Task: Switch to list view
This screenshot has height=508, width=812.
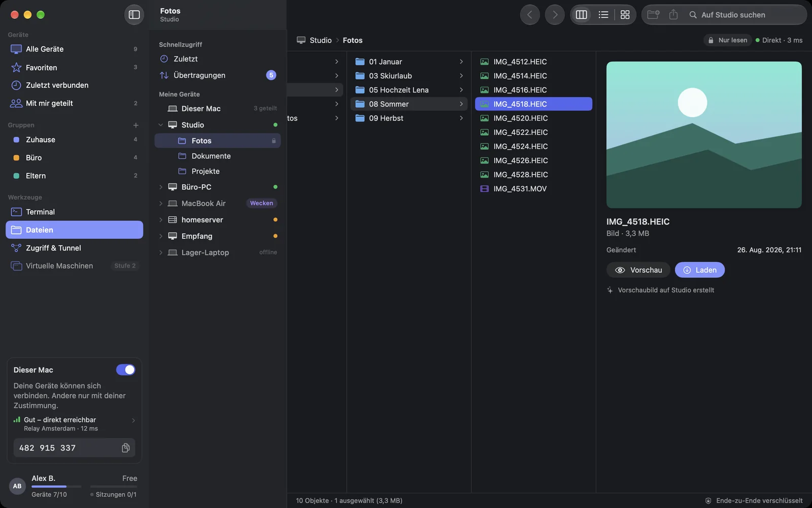Action: 603,15
